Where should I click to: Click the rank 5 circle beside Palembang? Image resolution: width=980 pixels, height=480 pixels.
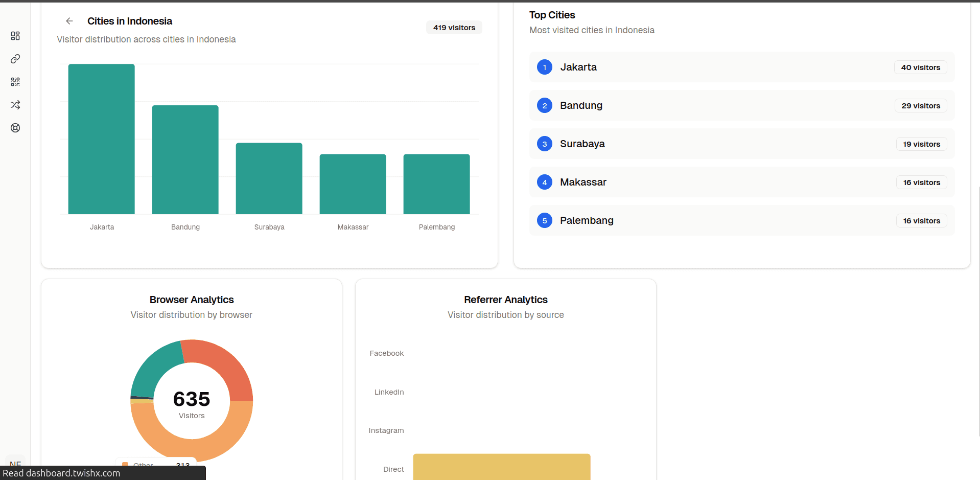coord(545,220)
